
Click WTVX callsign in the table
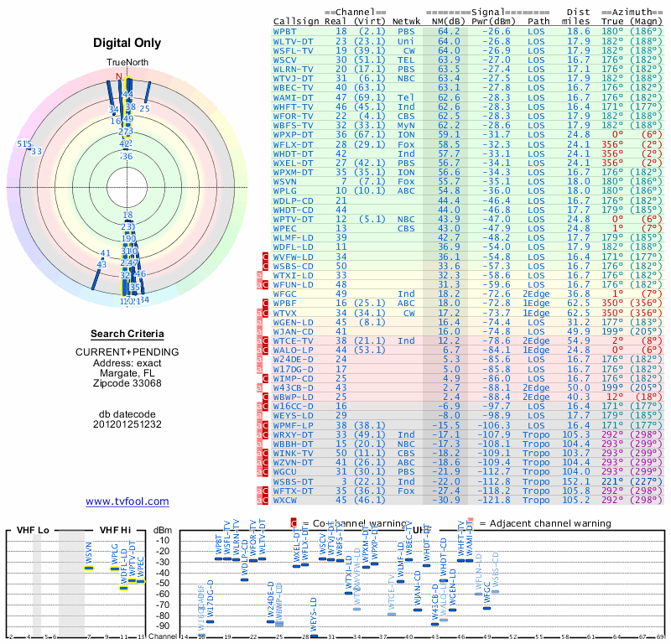(x=284, y=314)
